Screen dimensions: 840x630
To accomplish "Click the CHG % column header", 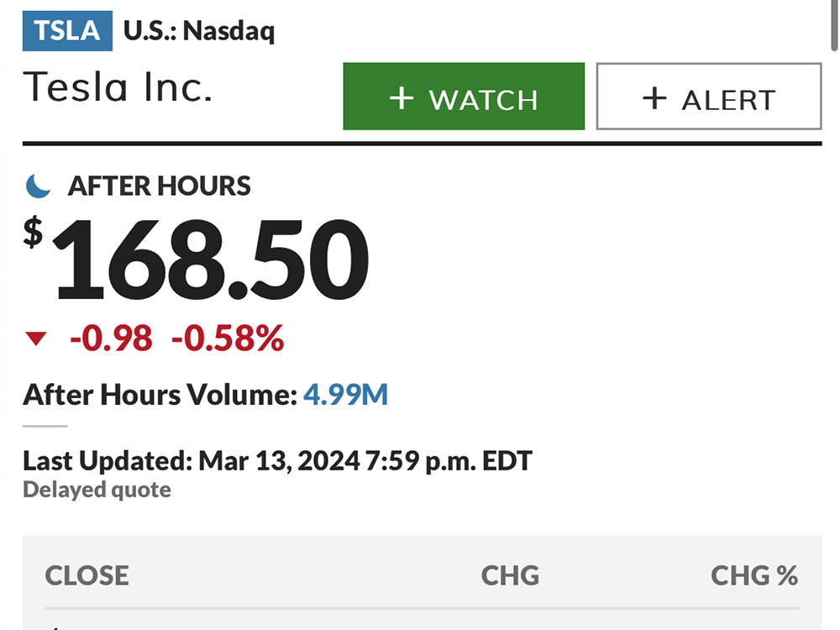I will [x=754, y=575].
